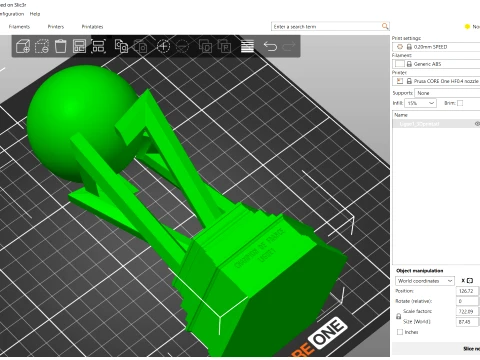
Task: Click the Undo arrow icon
Action: [x=270, y=46]
